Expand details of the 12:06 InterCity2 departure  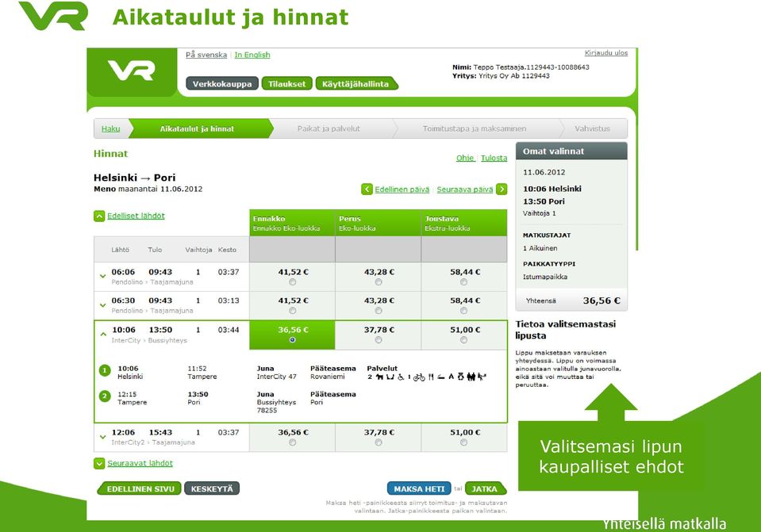click(x=103, y=437)
